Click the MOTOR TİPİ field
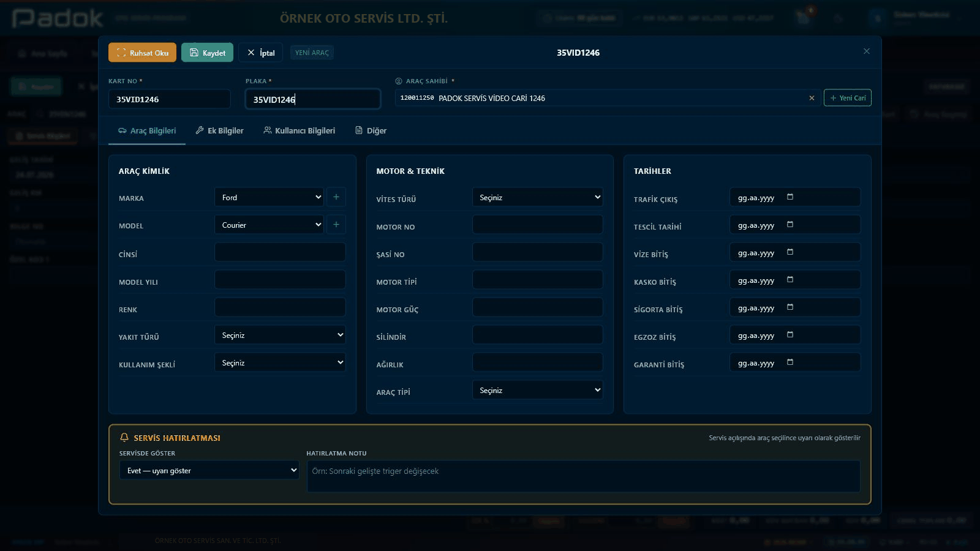The image size is (980, 551). click(x=538, y=280)
